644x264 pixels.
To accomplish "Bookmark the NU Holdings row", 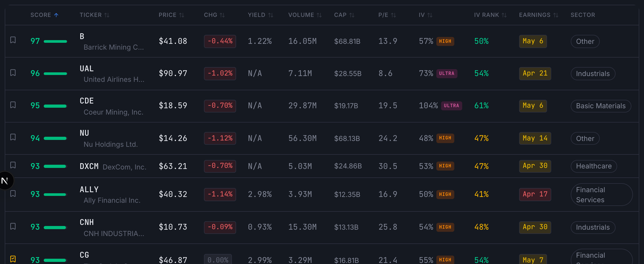I will [x=13, y=137].
